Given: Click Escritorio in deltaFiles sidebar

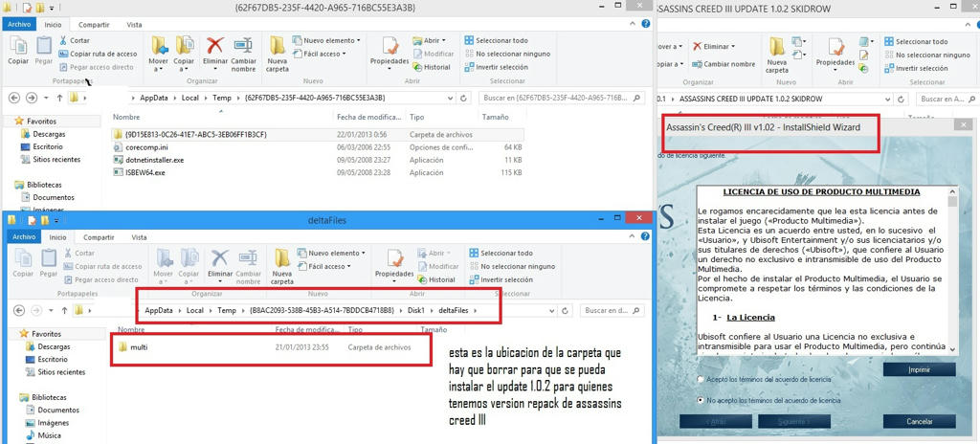Looking at the screenshot, I should [48, 360].
